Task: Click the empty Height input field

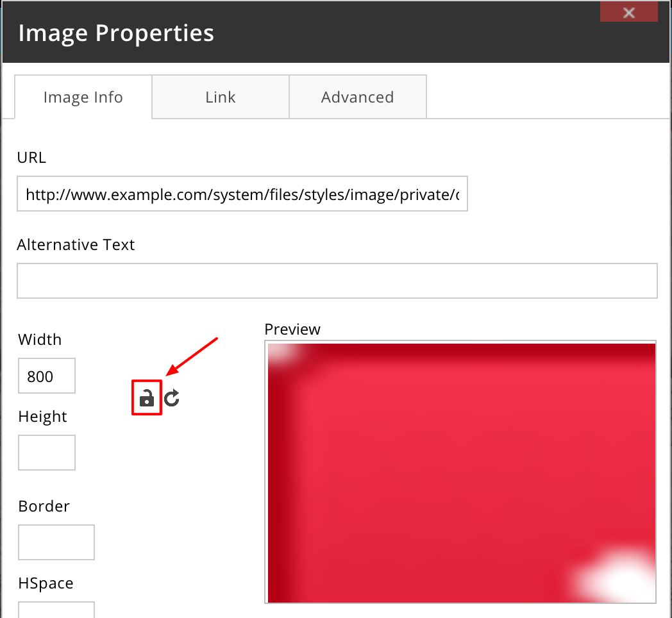Action: (46, 453)
